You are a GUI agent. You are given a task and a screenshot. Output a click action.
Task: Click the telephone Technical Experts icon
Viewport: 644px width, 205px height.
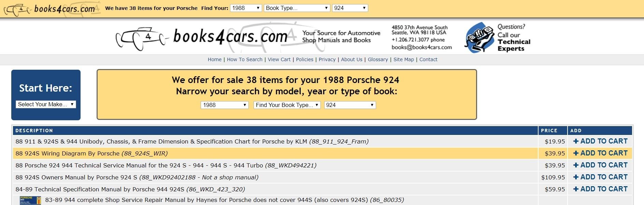coord(480,38)
